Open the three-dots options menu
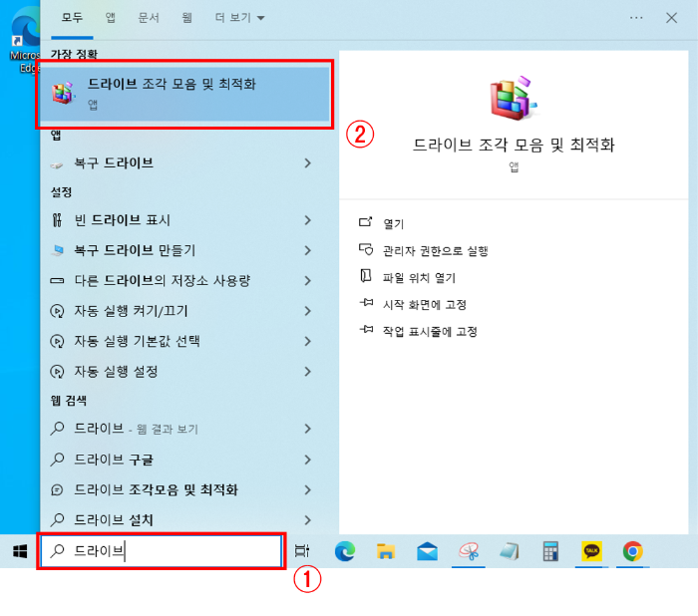Image resolution: width=698 pixels, height=616 pixels. [636, 18]
